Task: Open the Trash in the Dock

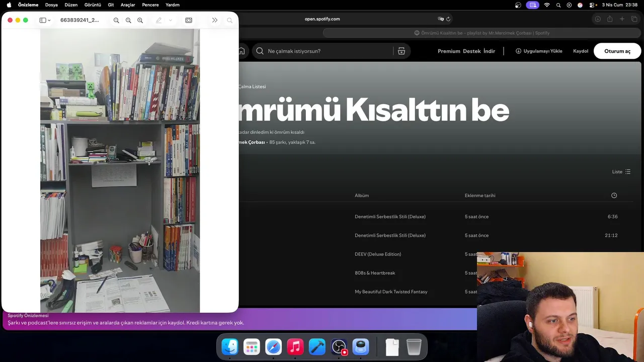Action: click(x=414, y=347)
